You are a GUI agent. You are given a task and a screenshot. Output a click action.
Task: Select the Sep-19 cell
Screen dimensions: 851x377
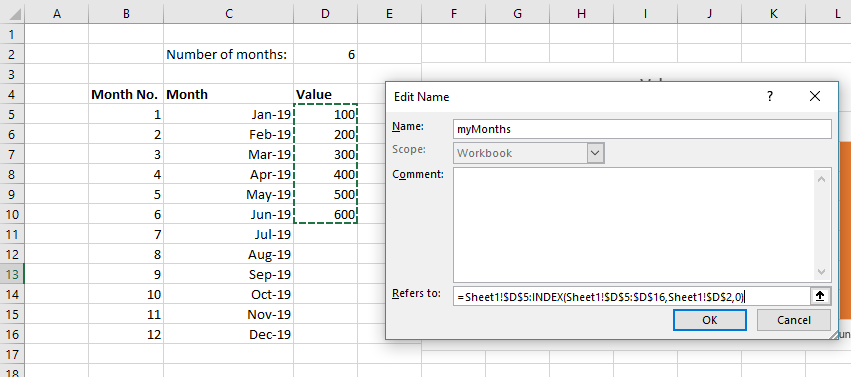click(x=228, y=274)
